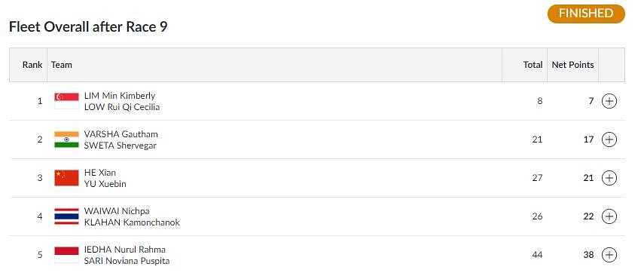
Task: Click the Fleet Overall after Race 9 heading
Action: [x=88, y=27]
